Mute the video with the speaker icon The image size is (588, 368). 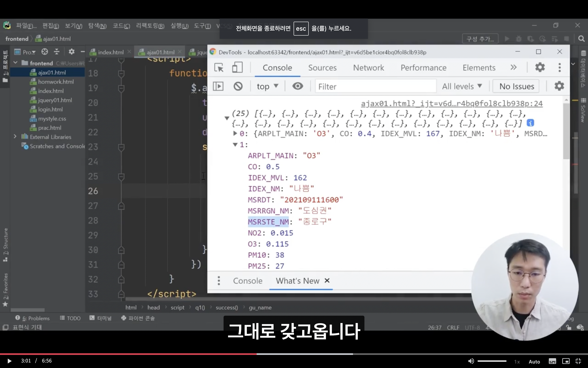pyautogui.click(x=471, y=361)
